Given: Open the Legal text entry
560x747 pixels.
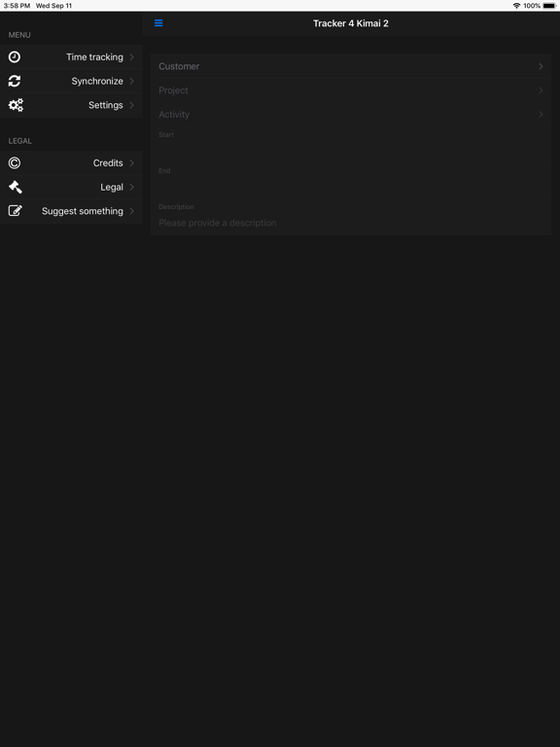Looking at the screenshot, I should coord(112,187).
